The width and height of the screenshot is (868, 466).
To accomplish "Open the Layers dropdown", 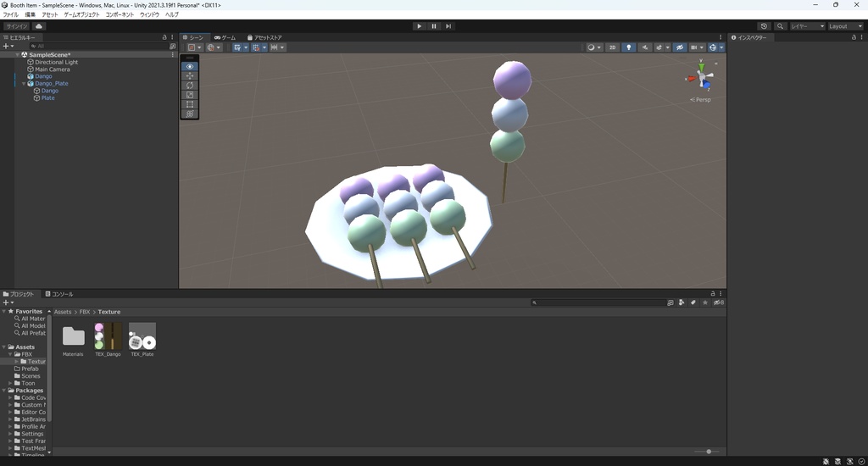I will click(x=807, y=26).
